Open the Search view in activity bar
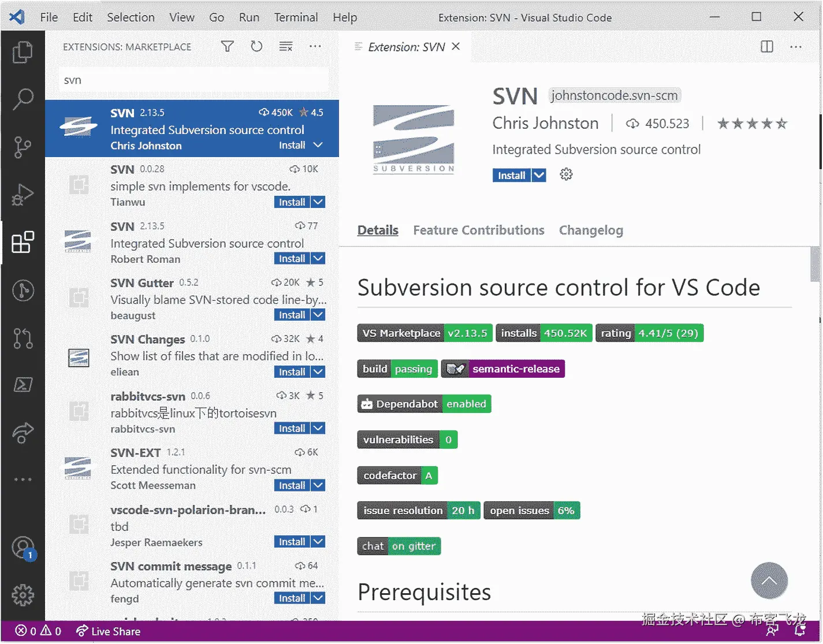 click(23, 99)
